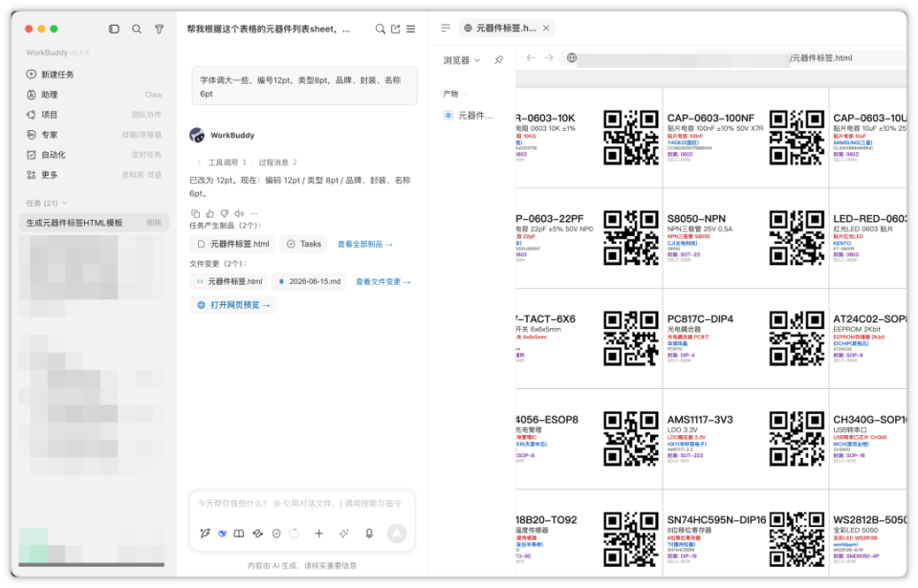The image size is (918, 588).
Task: Click 查看文件变更 link
Action: point(382,282)
